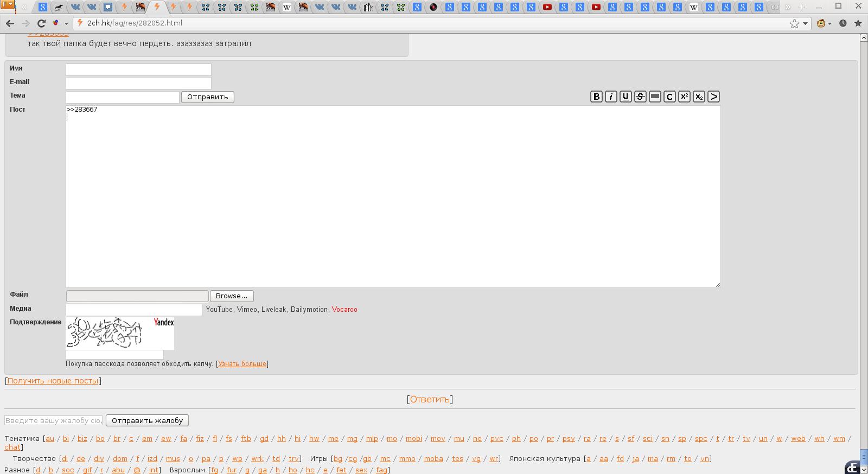Open the chat board link
Screen dimensions: 868x474
[x=12, y=447]
